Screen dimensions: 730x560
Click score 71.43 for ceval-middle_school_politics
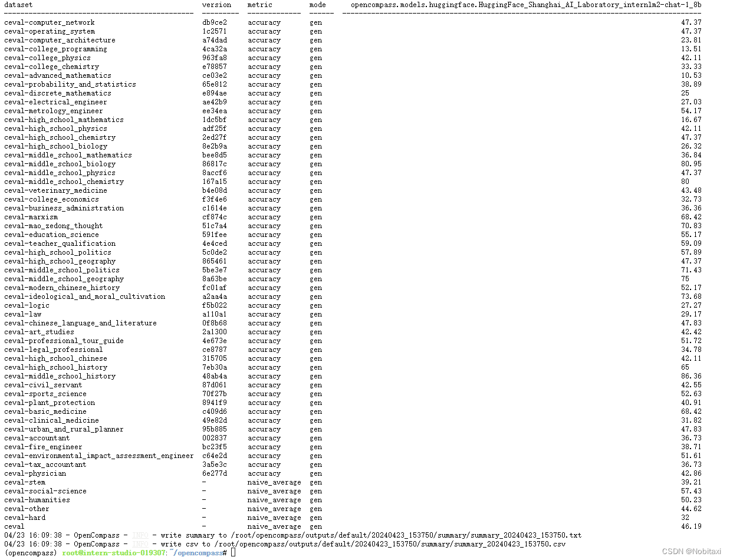[x=691, y=270]
